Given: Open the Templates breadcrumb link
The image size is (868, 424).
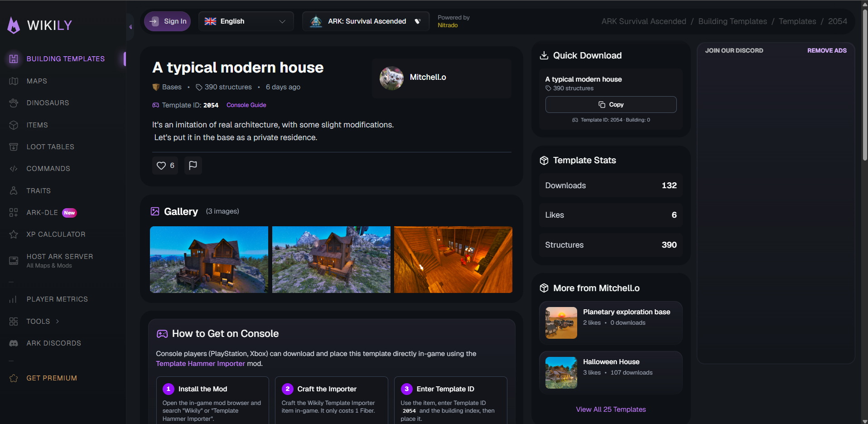Looking at the screenshot, I should pos(797,21).
